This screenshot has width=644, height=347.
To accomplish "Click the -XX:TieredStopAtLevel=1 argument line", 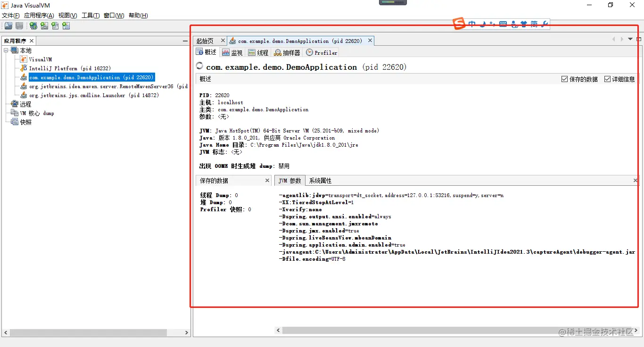I will pyautogui.click(x=316, y=202).
